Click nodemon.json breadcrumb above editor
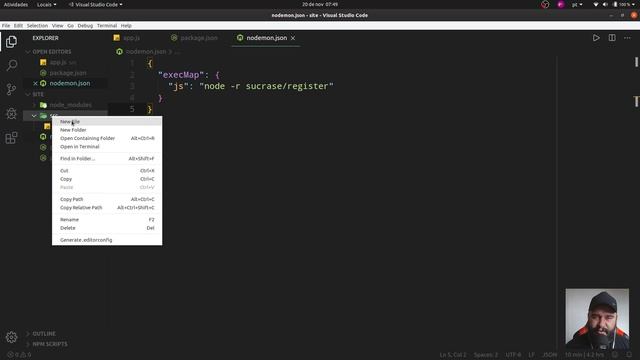This screenshot has width=640, height=360. (146, 52)
